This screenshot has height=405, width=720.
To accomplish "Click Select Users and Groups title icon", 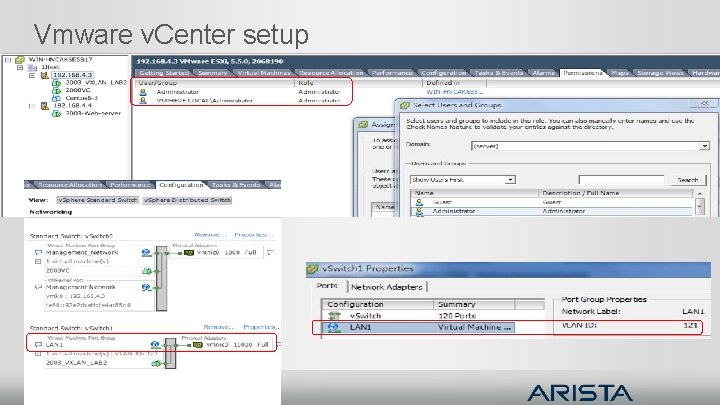I will (x=405, y=105).
